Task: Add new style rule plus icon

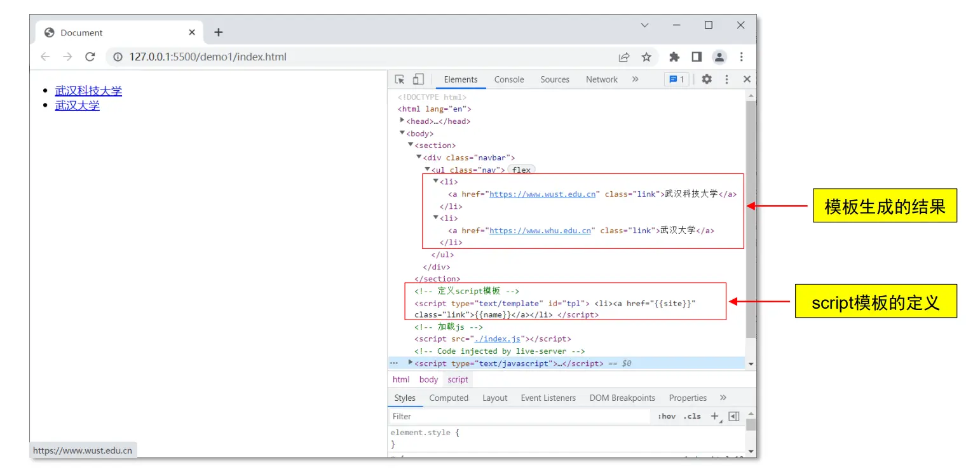Action: coord(715,416)
